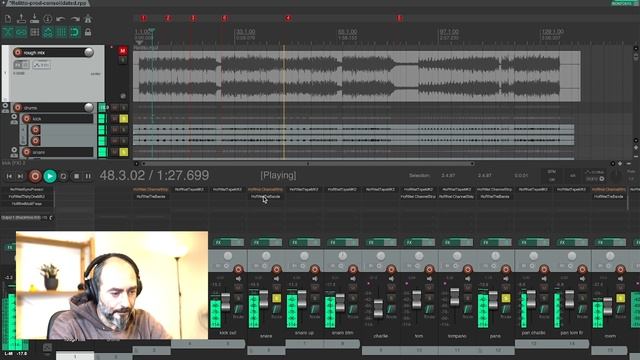
Task: Toggle item grouping chain-link icon
Action: point(21,32)
